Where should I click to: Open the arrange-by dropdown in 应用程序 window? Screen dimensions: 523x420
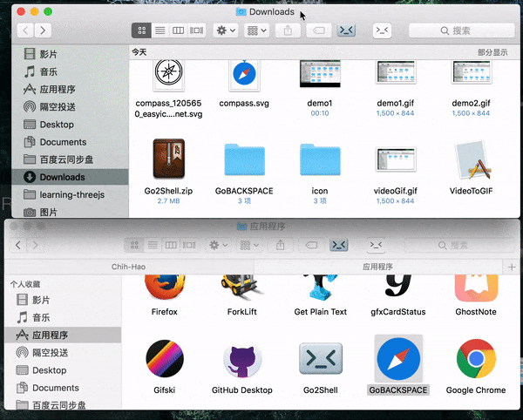[249, 246]
